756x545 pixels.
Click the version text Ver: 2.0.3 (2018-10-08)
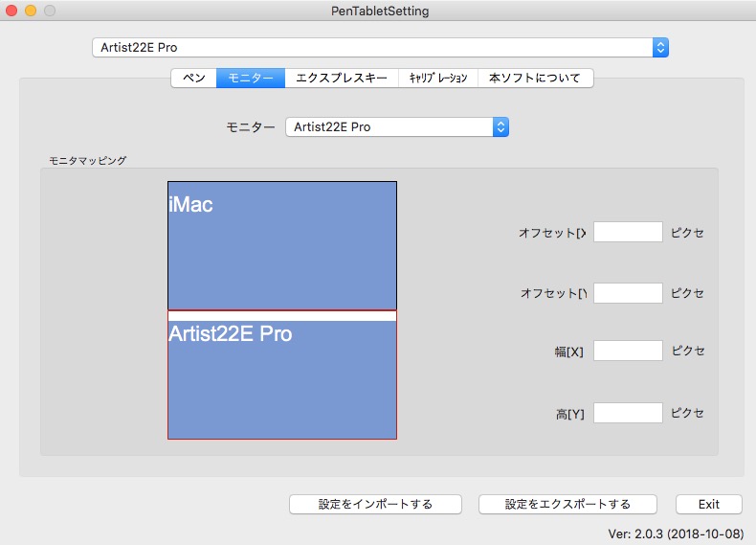pos(676,534)
